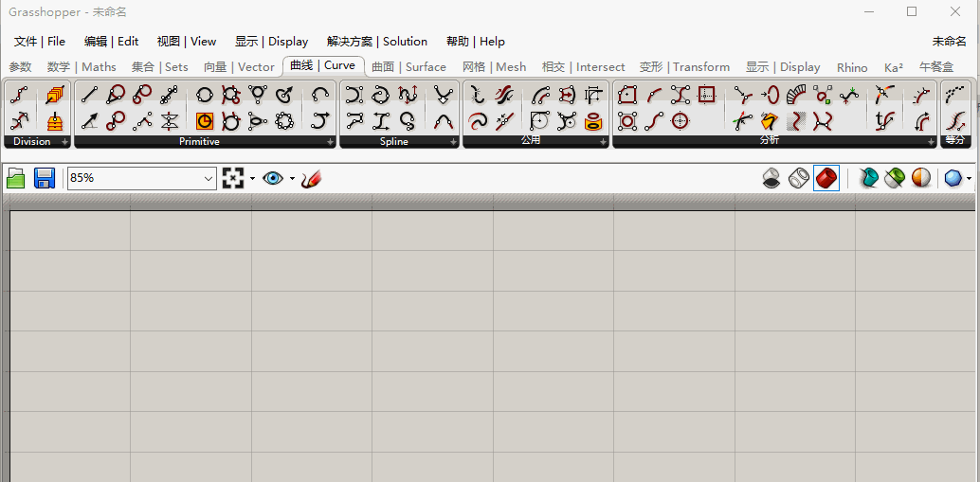This screenshot has width=980, height=482.
Task: Switch to the 网格 | Mesh tab
Action: point(495,67)
